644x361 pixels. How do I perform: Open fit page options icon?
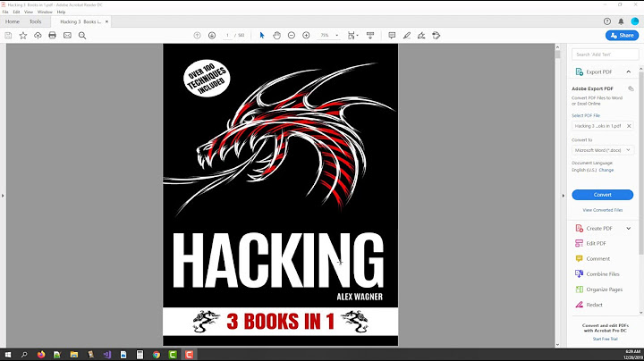click(x=352, y=36)
